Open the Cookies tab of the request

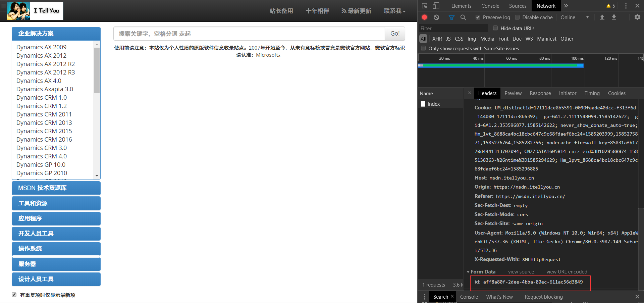[x=616, y=93]
